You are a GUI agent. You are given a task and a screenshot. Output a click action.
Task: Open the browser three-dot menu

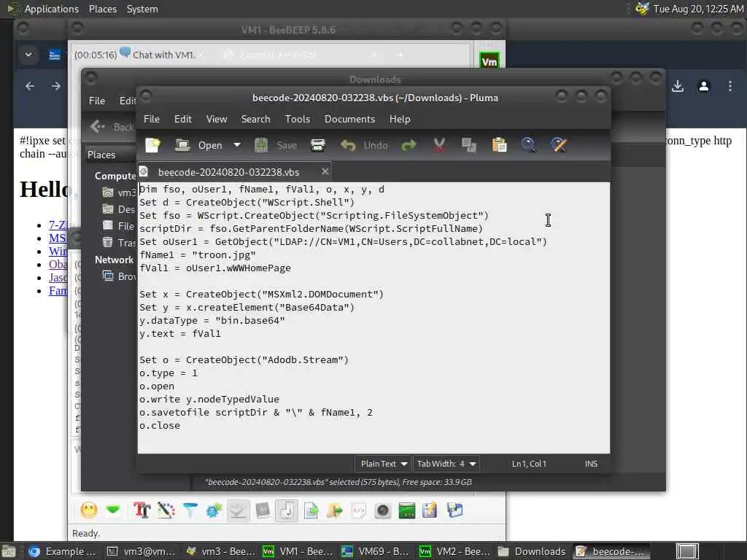tap(729, 86)
